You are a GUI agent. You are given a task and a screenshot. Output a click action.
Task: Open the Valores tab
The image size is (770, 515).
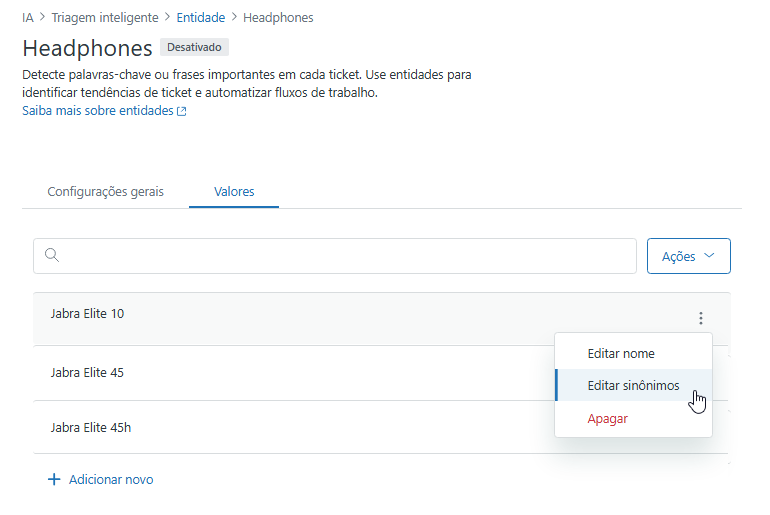pyautogui.click(x=234, y=191)
